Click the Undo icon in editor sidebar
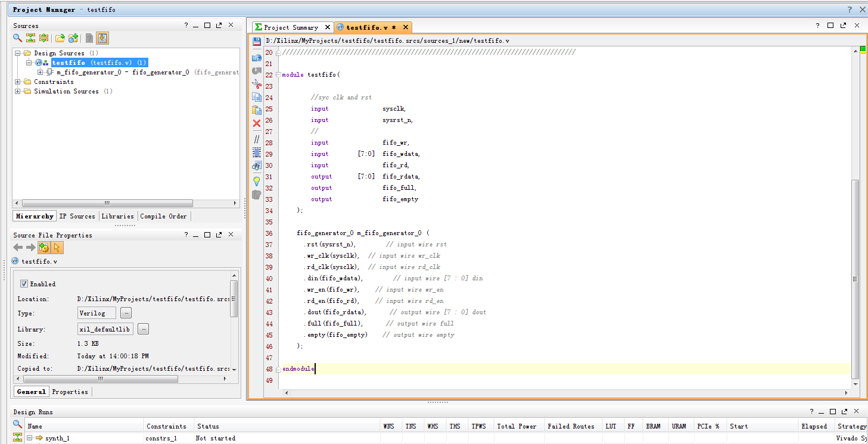Viewport: 868px width, 444px height. pyautogui.click(x=257, y=58)
